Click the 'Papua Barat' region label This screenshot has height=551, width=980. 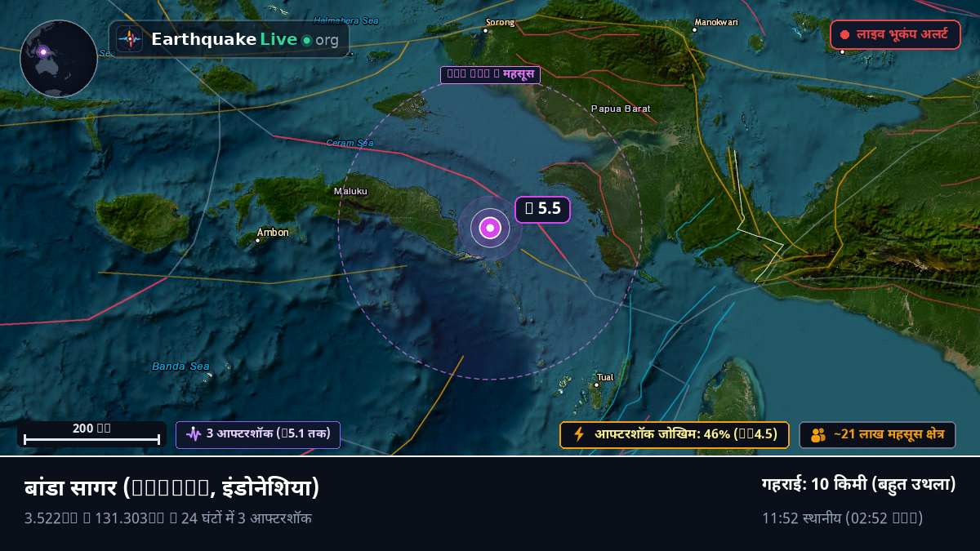coord(621,108)
